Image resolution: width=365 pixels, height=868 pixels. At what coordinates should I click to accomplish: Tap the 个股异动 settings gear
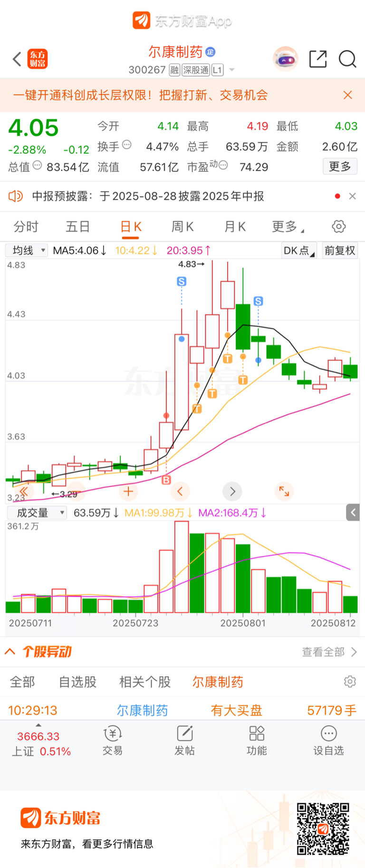[350, 681]
